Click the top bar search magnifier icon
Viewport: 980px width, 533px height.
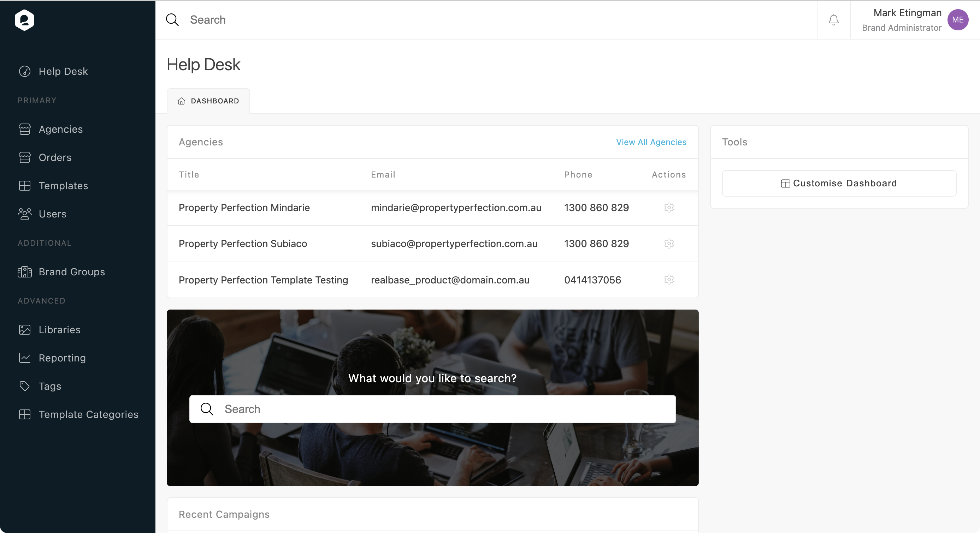[172, 20]
